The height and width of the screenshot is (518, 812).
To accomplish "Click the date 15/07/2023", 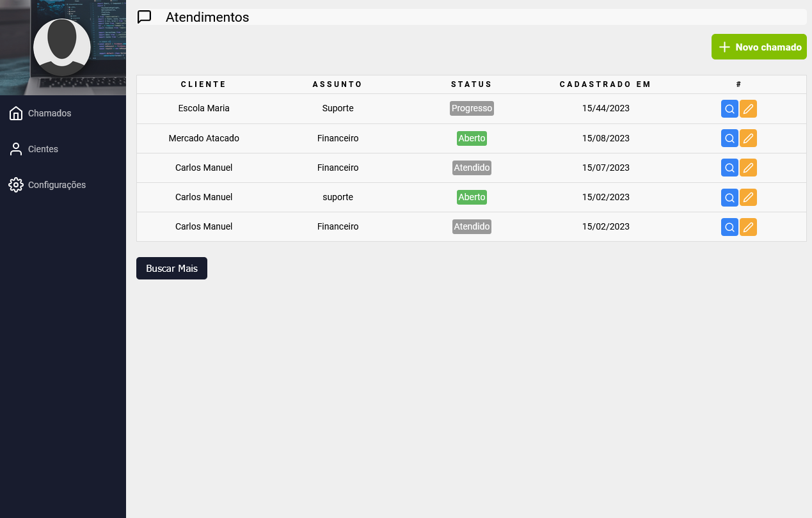I will coord(605,168).
